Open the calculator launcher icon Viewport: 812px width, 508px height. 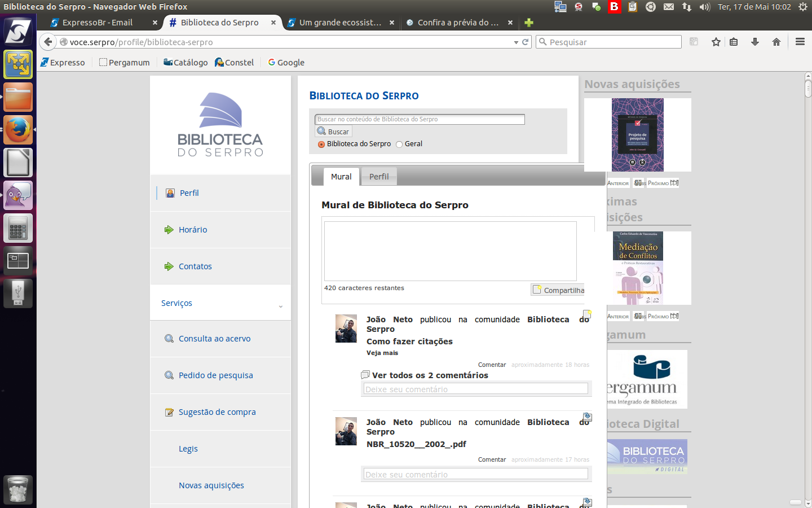(18, 228)
